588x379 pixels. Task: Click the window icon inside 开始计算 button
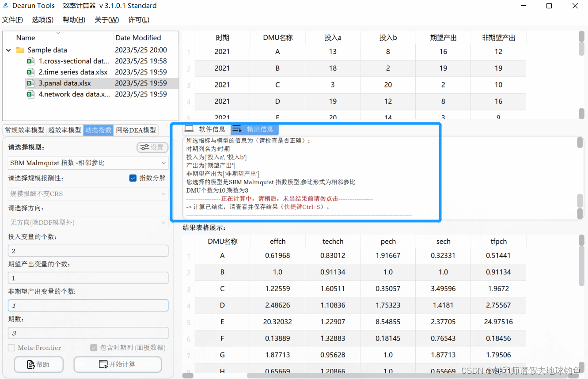click(103, 364)
